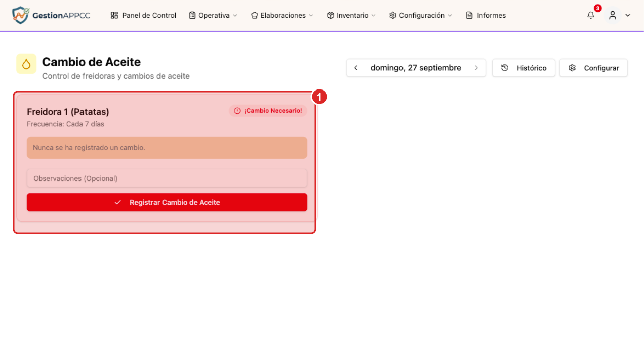Click the Cambio de Aceite page heading
644x362 pixels.
(92, 62)
